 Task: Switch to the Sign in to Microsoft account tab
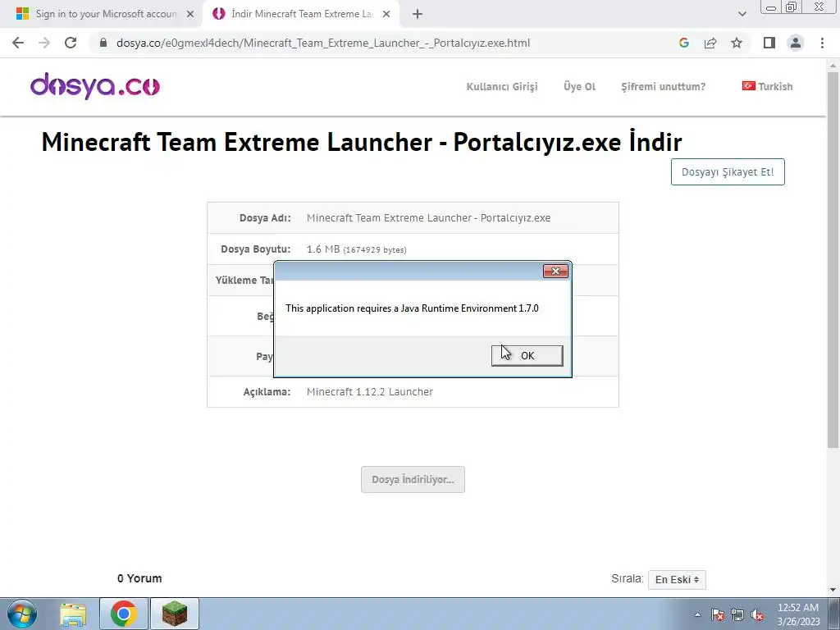[x=106, y=14]
